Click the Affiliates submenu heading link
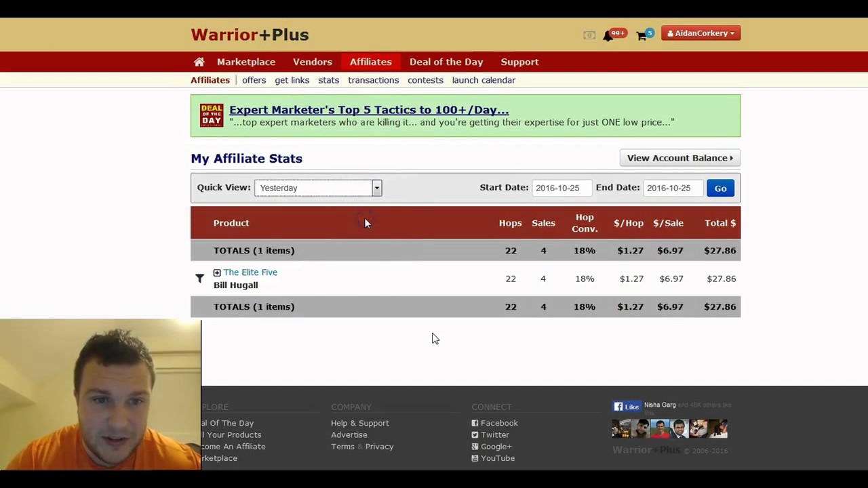The height and width of the screenshot is (488, 868). (x=210, y=80)
